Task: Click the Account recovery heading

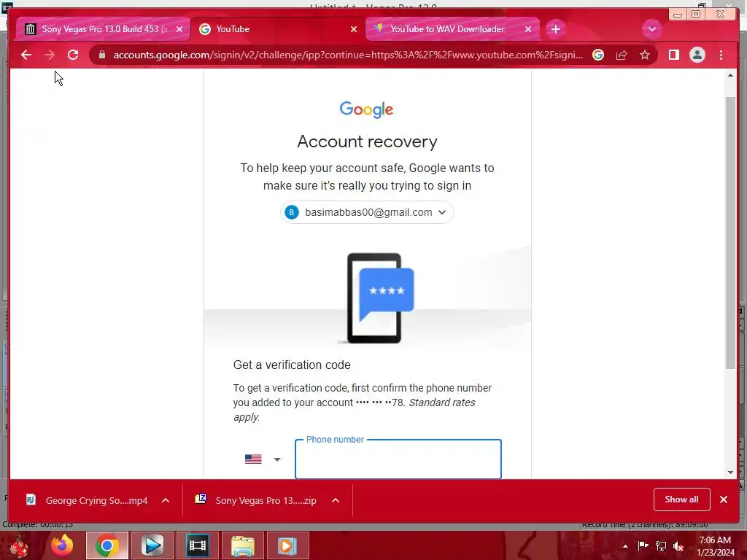Action: 368,141
